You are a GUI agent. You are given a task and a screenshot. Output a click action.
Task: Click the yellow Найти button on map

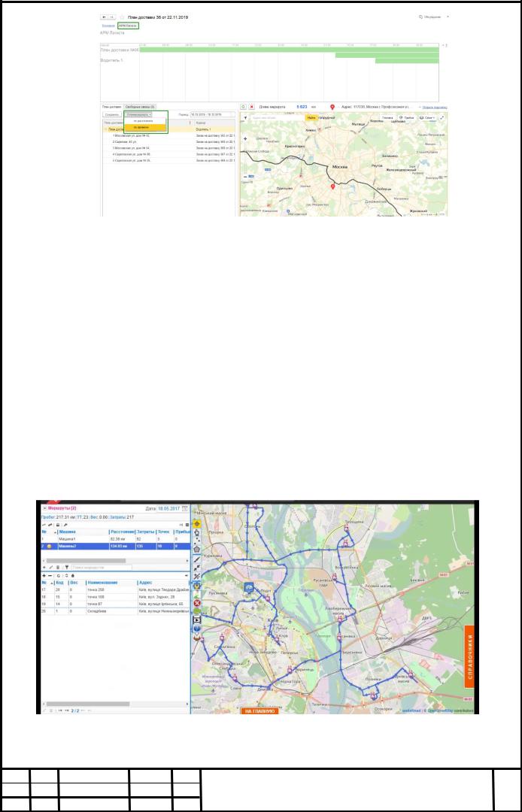click(x=311, y=117)
